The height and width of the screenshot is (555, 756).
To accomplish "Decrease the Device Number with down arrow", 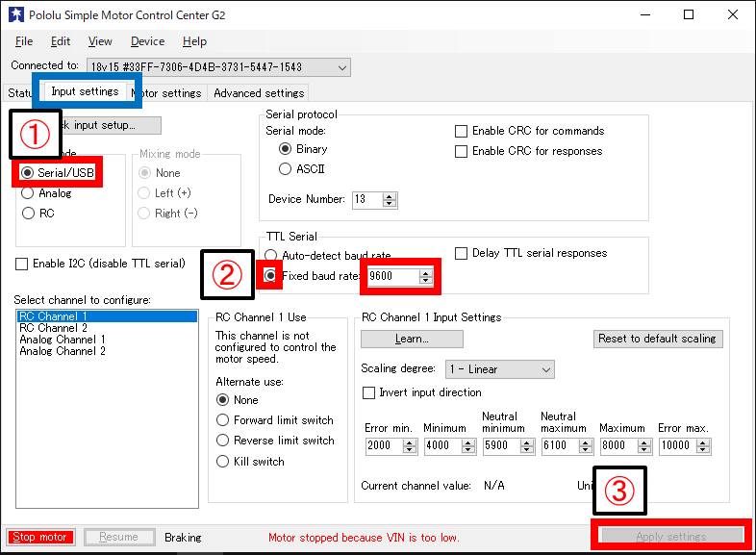I will click(390, 203).
